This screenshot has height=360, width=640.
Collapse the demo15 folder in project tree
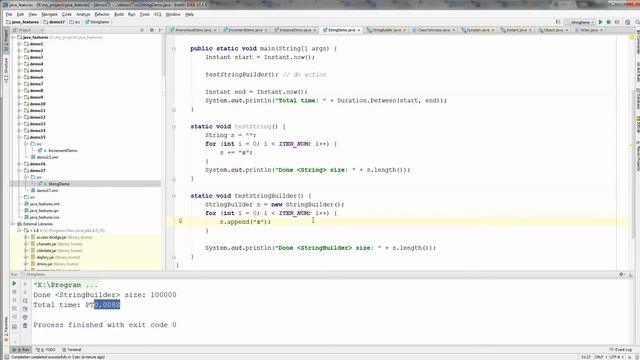(19, 137)
